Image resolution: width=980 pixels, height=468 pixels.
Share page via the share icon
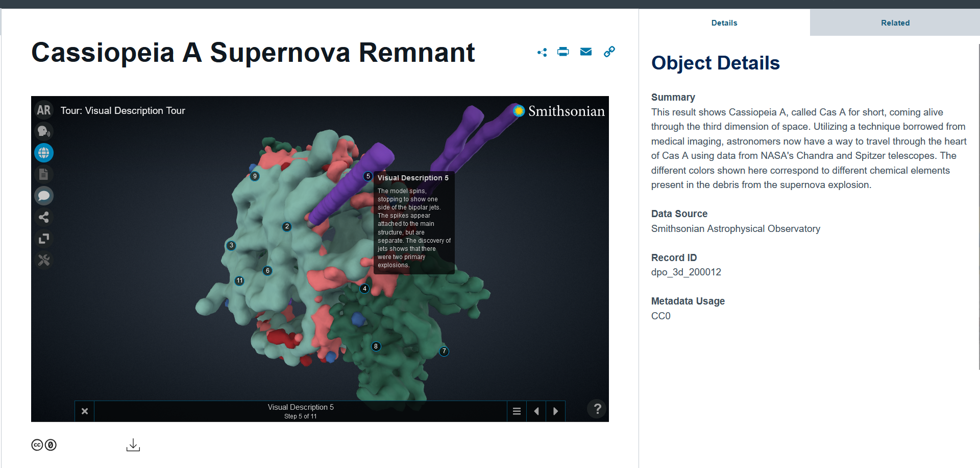tap(542, 52)
